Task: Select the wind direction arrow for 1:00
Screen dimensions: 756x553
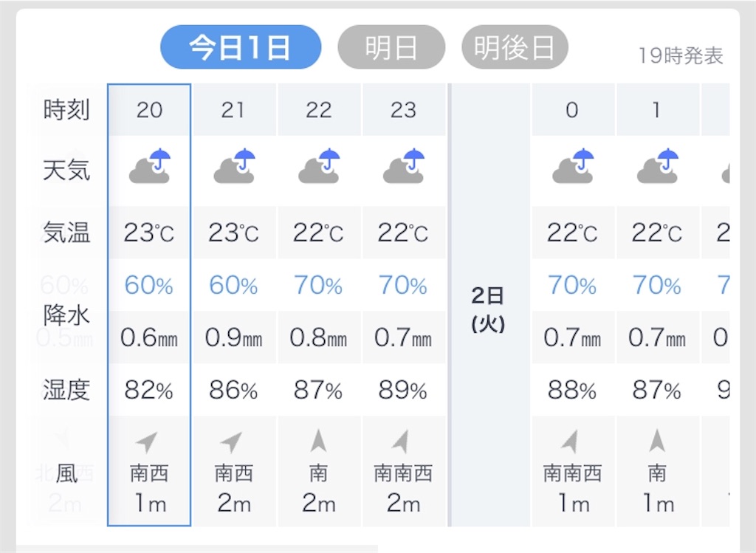Action: point(657,439)
